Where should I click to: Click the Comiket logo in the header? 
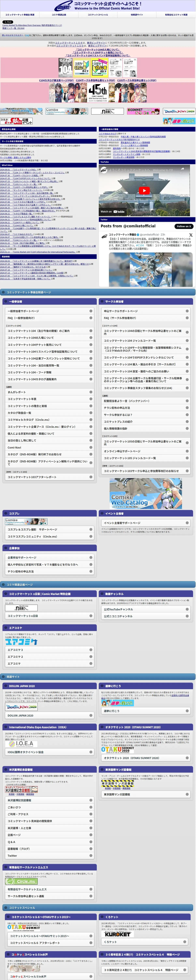click(63, 6)
